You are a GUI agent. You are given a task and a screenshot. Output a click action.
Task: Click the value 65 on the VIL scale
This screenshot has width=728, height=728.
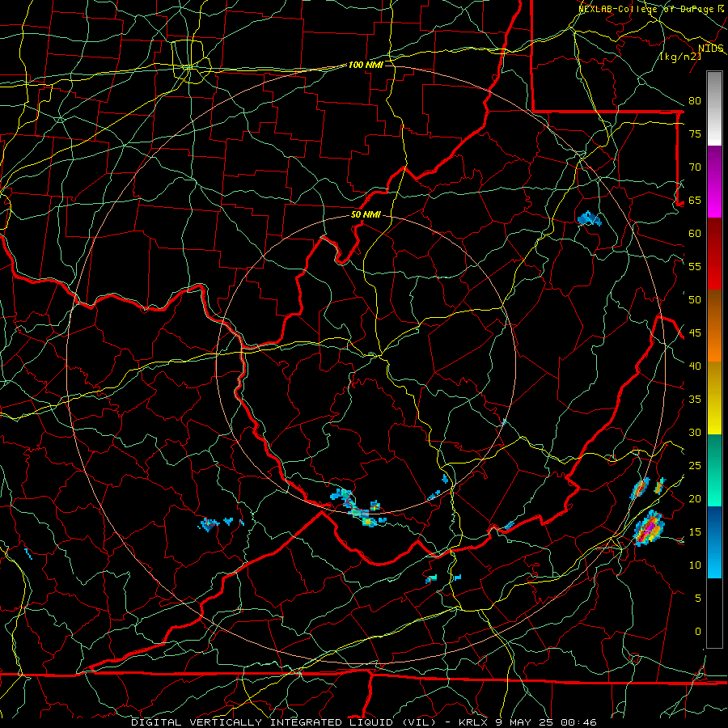[695, 200]
